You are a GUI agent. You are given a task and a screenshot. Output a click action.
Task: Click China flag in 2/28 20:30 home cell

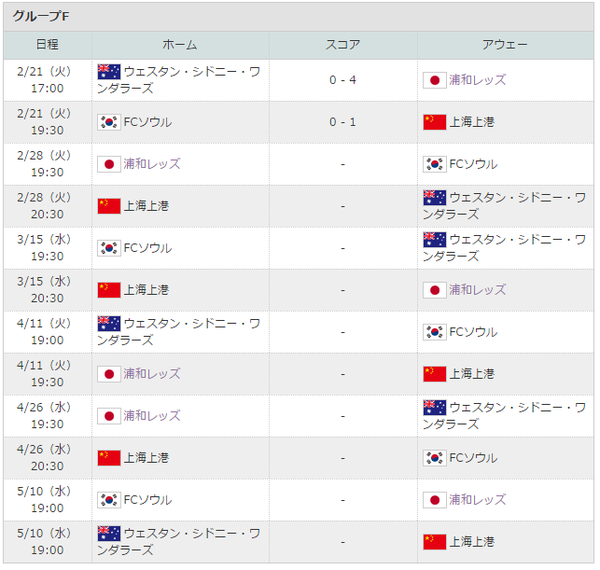click(x=109, y=206)
